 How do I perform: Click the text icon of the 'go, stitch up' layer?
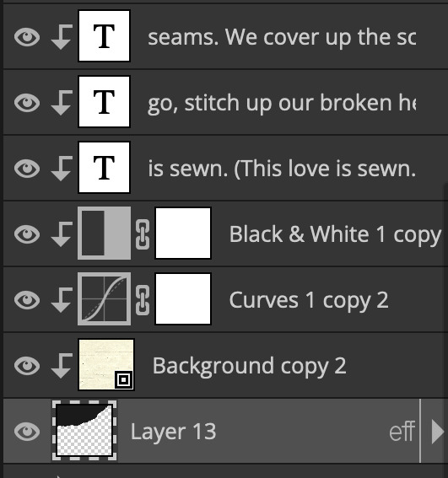[104, 101]
